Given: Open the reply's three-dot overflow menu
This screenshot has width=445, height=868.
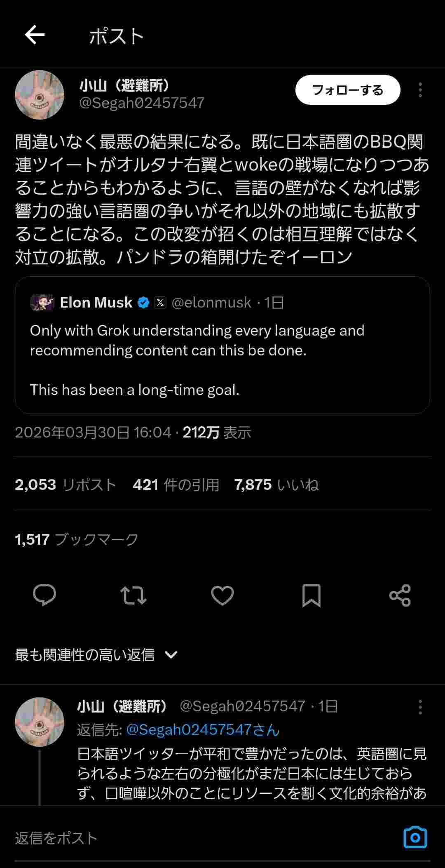Looking at the screenshot, I should pyautogui.click(x=420, y=707).
